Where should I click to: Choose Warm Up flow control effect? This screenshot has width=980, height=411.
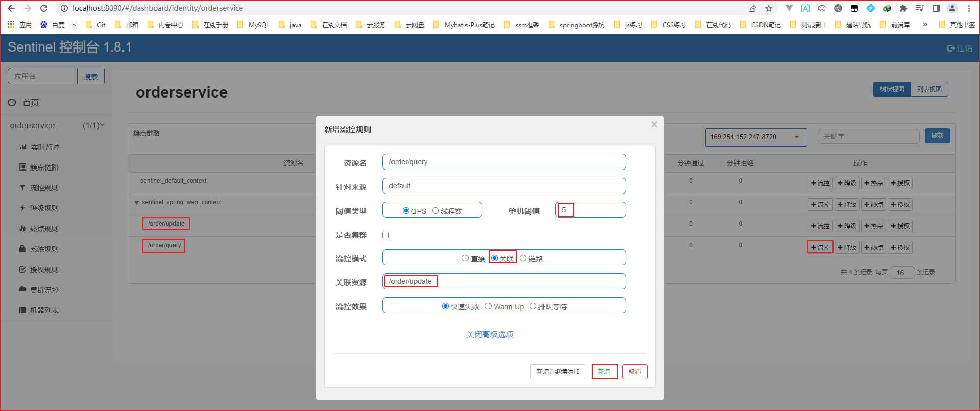pyautogui.click(x=488, y=306)
